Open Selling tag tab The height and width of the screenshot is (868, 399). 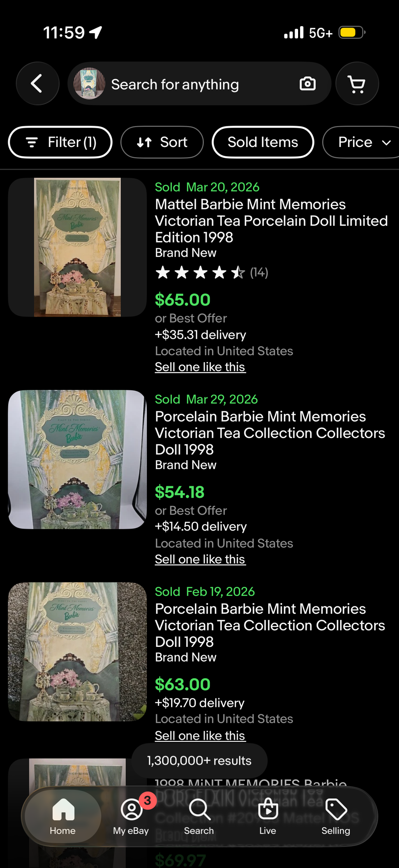coord(336,817)
